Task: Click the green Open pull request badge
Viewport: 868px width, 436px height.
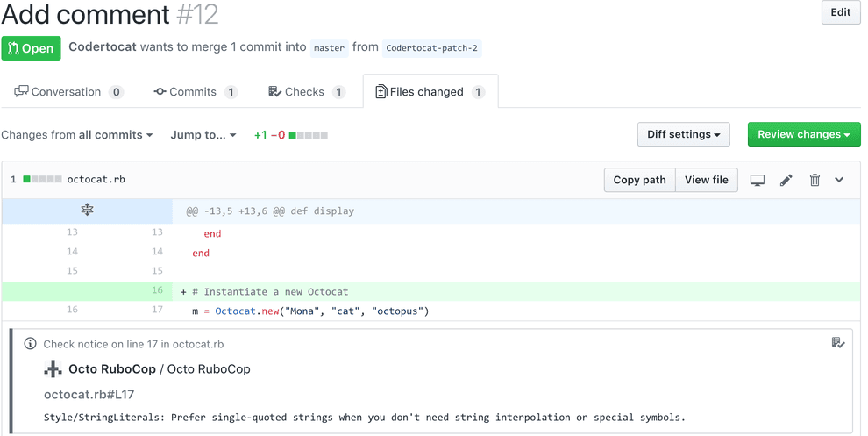Action: pos(31,48)
